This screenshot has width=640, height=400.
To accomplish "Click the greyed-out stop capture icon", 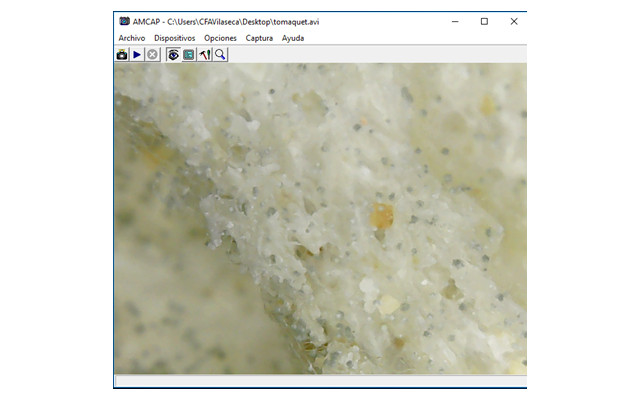I will tap(152, 55).
